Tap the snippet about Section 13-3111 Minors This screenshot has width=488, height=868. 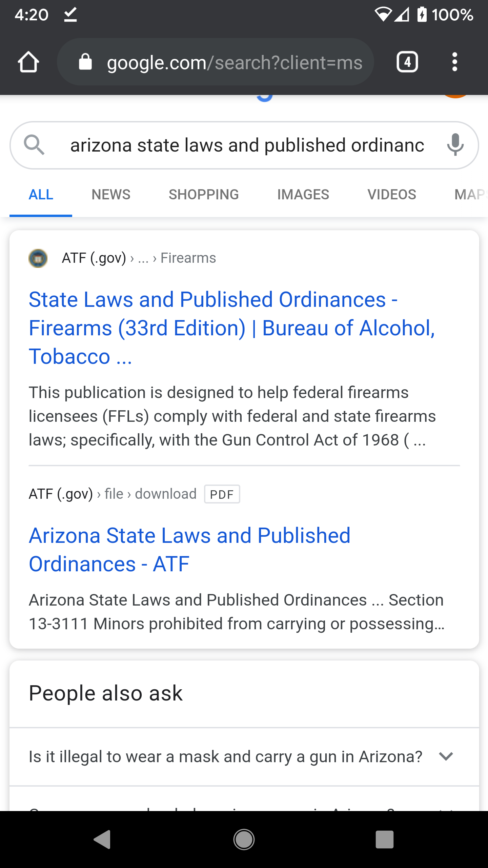237,612
